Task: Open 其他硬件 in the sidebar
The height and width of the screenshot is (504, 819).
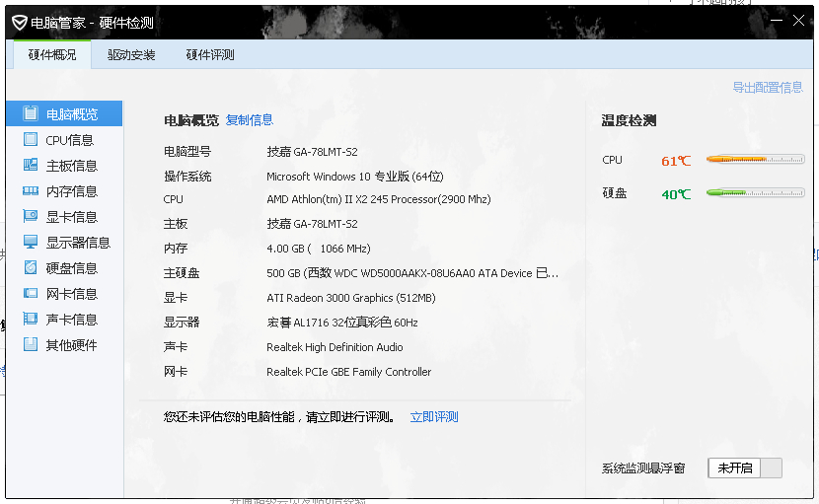Action: (72, 344)
